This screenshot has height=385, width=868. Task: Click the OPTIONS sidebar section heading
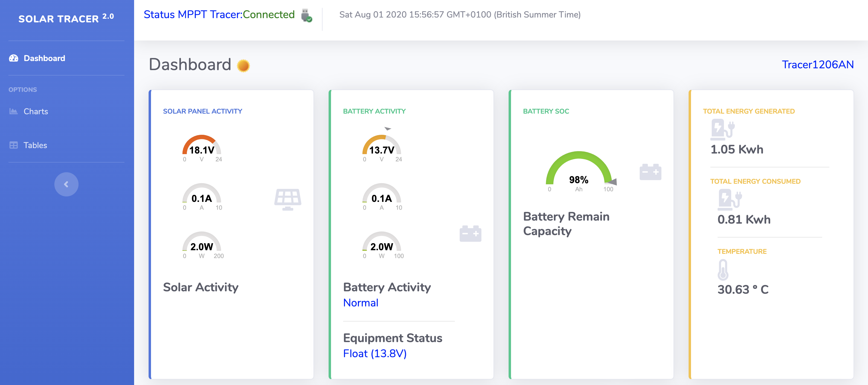tap(23, 89)
